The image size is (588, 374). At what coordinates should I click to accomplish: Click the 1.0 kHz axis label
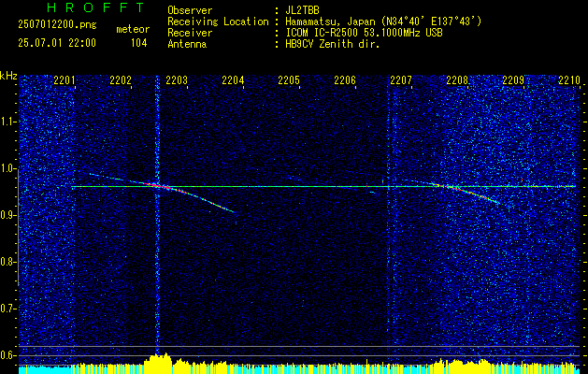tap(8, 168)
